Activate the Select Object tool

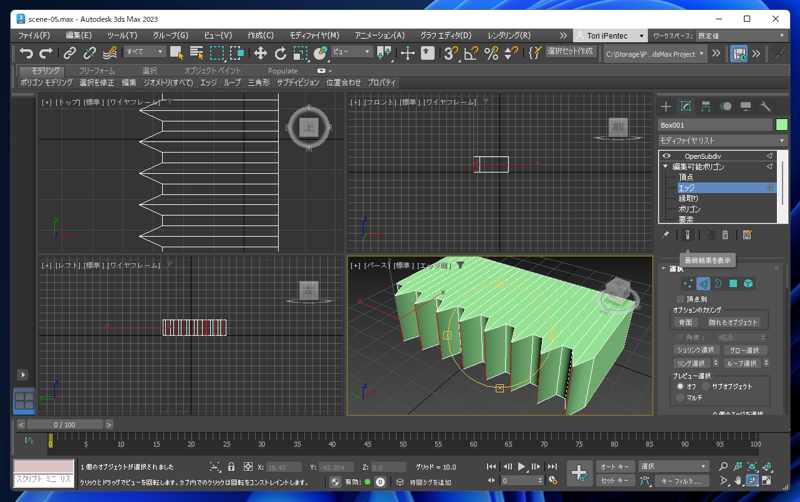[177, 53]
